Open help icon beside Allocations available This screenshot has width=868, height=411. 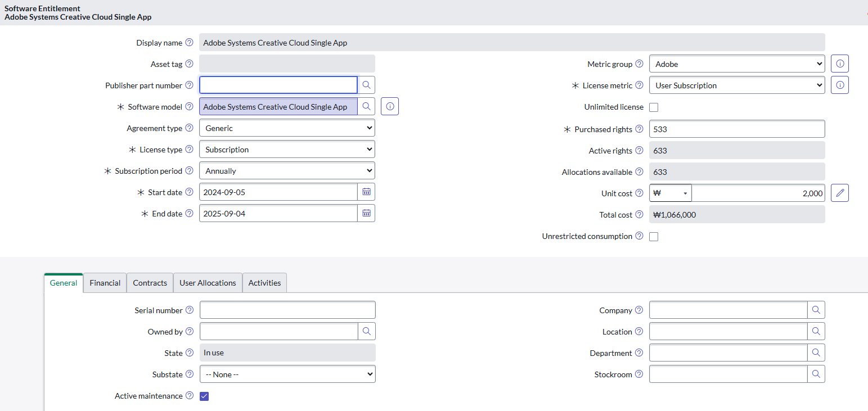point(639,172)
